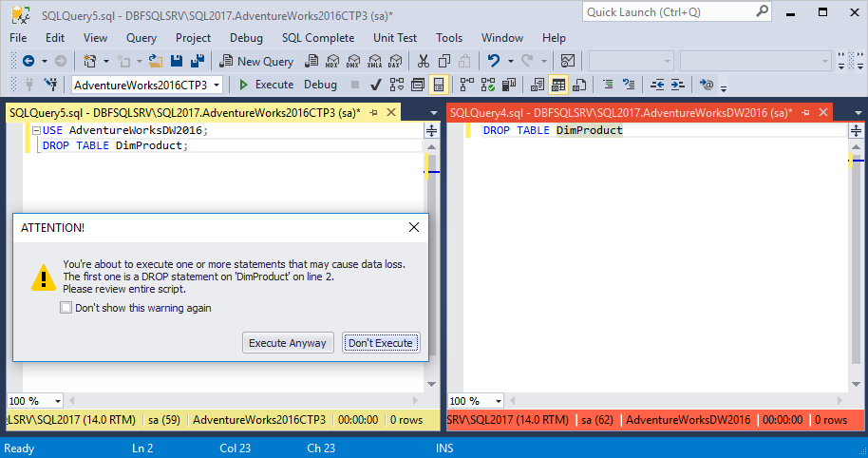The image size is (868, 458).
Task: Toggle the IntelliSense Enabled button
Action: coord(439,85)
